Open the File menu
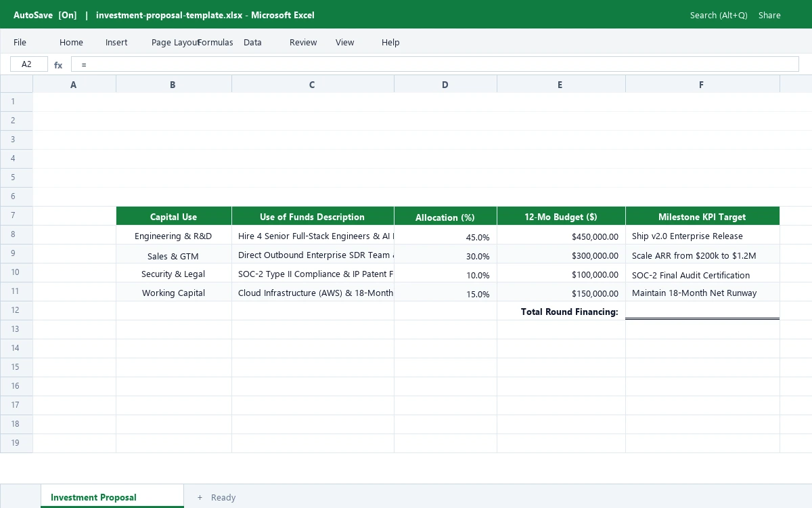Screen dimensions: 812x508 click(x=20, y=42)
